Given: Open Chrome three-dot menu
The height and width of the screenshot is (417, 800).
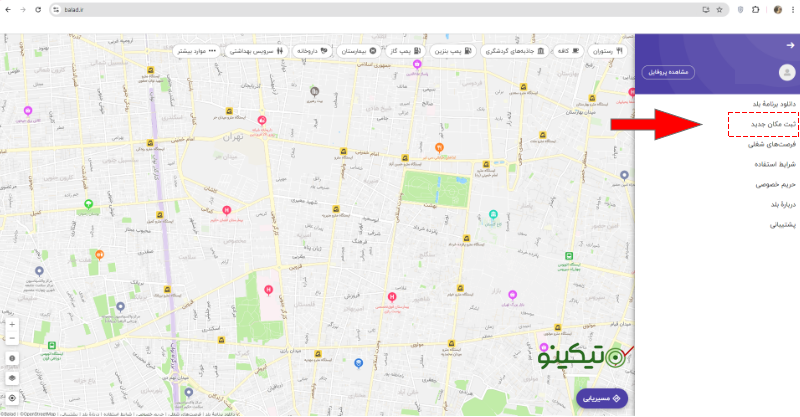Looking at the screenshot, I should 793,10.
